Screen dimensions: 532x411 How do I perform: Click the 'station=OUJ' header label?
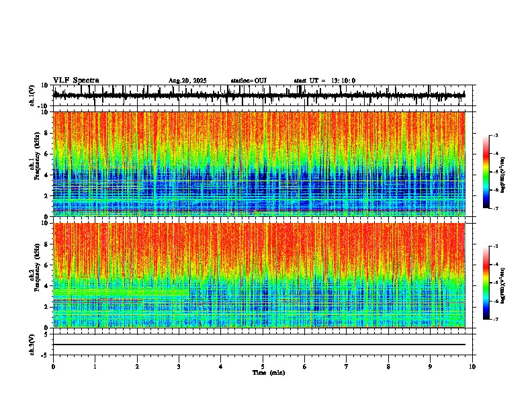point(249,81)
